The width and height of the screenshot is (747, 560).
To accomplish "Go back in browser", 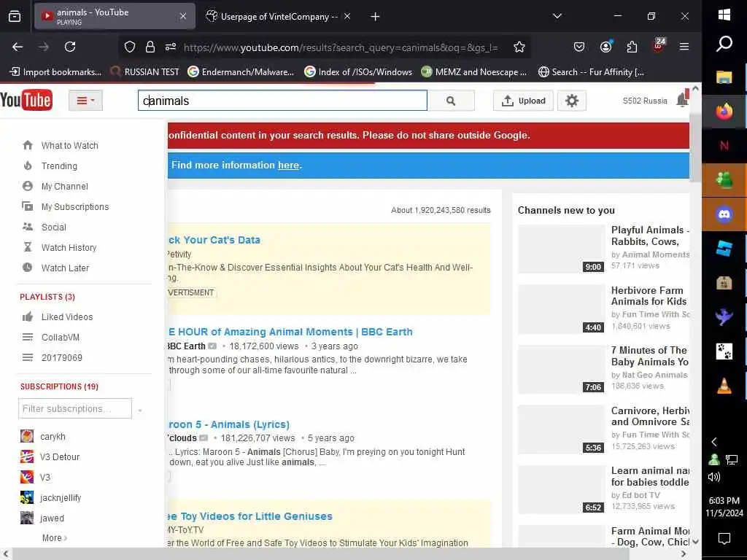I will click(x=18, y=47).
